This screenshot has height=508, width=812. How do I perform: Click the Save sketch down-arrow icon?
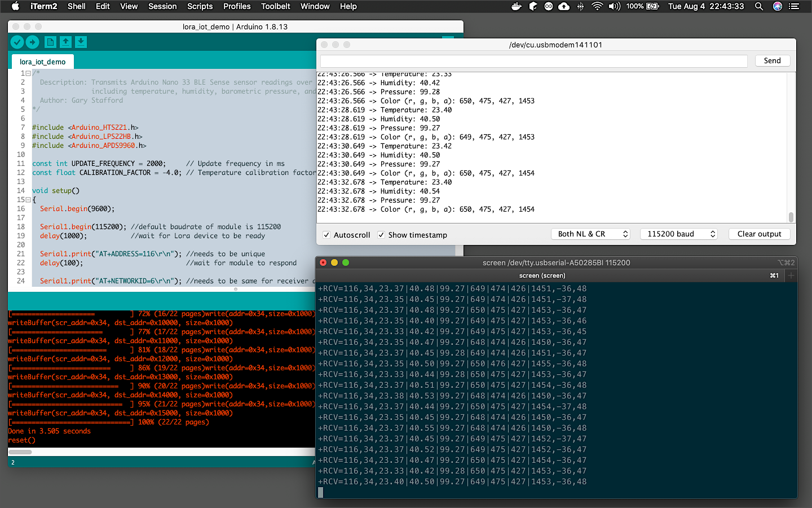click(x=81, y=42)
